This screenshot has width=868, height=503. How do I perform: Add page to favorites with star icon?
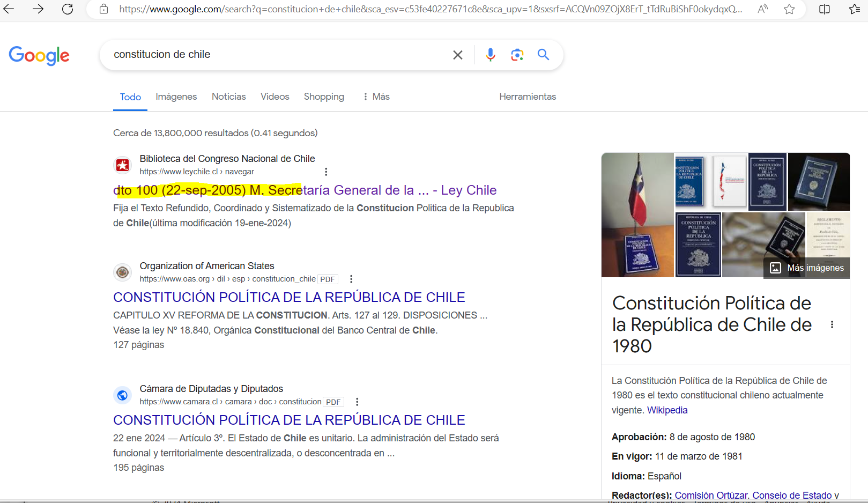(x=789, y=9)
